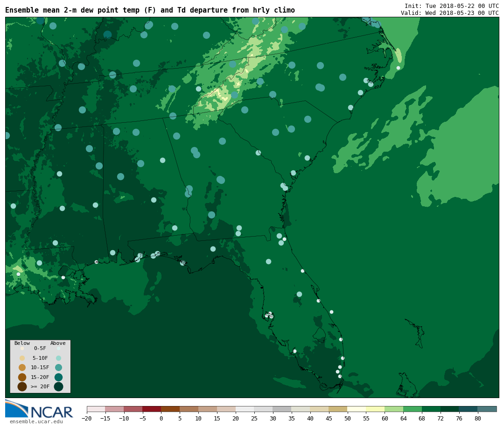Image resolution: width=504 pixels, height=427 pixels.
Task: Pick the 40 to 45 pale tan colorbar swatch
Action: (x=320, y=409)
